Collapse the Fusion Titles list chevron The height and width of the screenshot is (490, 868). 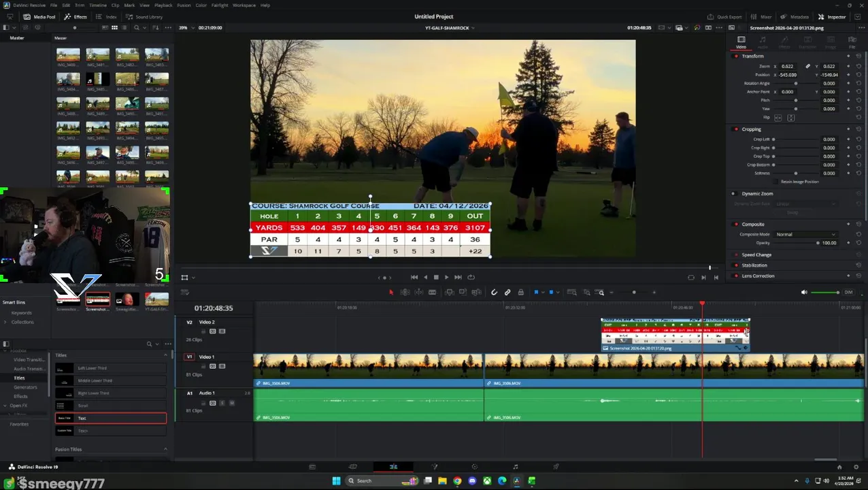click(x=165, y=449)
